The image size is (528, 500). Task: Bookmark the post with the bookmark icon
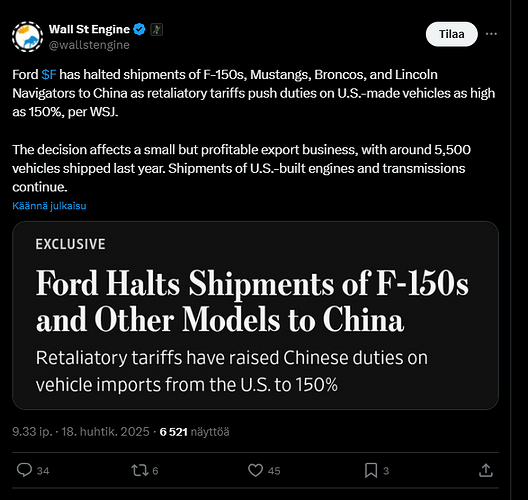(371, 470)
